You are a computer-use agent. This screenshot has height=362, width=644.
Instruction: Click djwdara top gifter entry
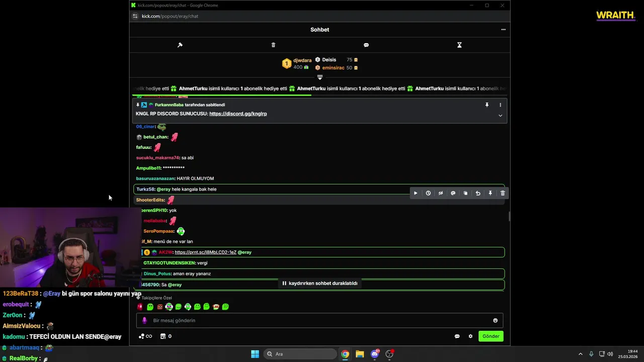pyautogui.click(x=297, y=63)
